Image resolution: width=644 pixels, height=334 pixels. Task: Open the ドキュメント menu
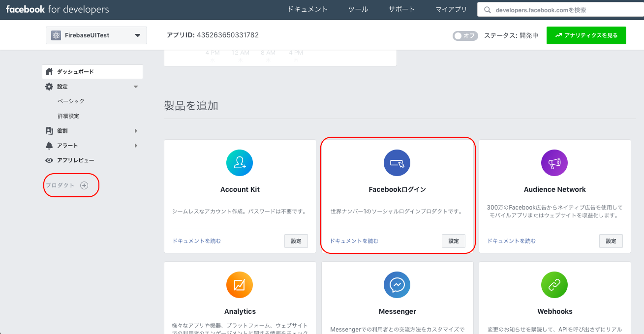pyautogui.click(x=307, y=8)
